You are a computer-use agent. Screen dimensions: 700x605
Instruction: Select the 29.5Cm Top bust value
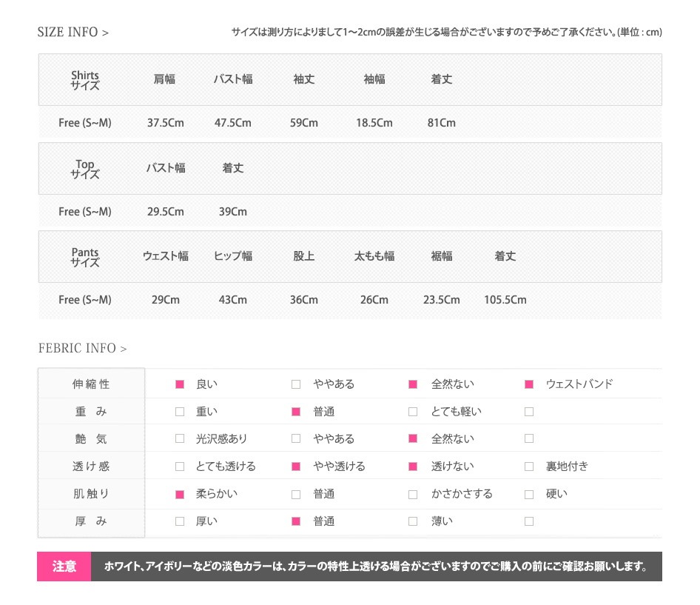[166, 212]
